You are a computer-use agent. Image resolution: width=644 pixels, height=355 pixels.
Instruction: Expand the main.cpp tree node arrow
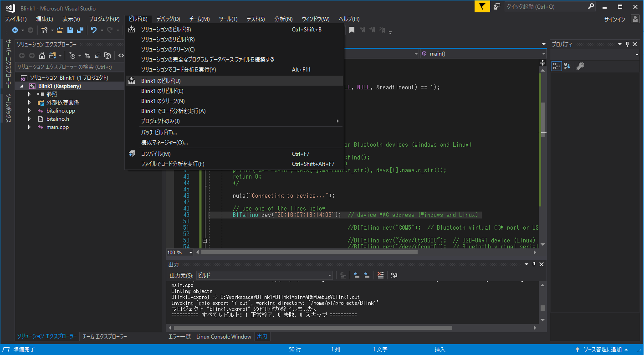[x=30, y=127]
